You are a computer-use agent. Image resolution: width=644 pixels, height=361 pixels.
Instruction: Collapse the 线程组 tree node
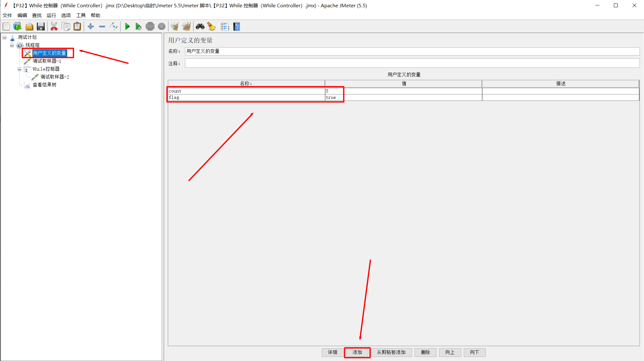pyautogui.click(x=12, y=45)
